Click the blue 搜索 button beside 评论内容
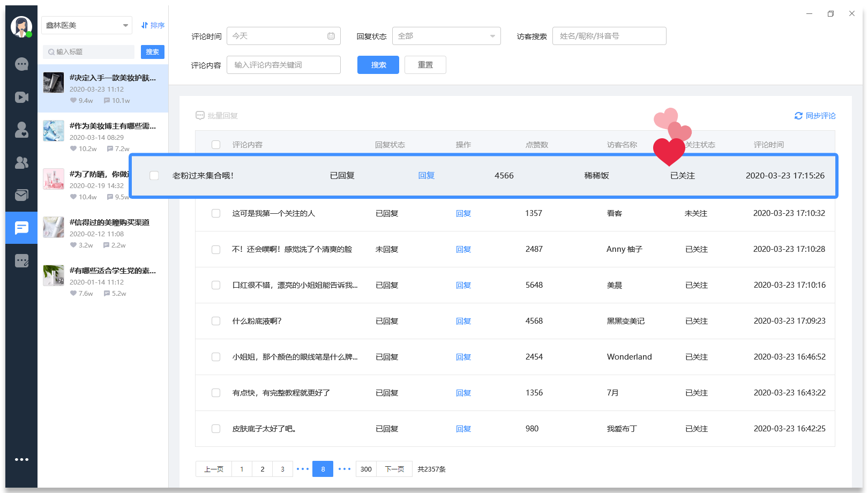 pyautogui.click(x=378, y=65)
